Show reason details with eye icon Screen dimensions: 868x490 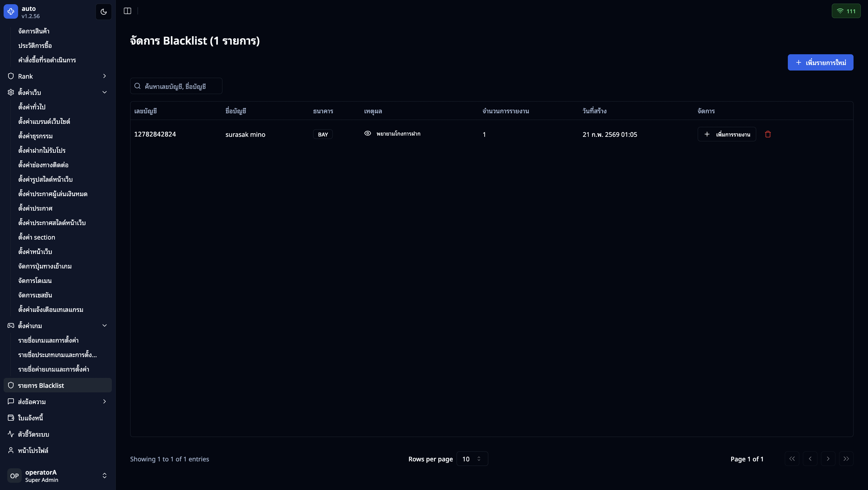[368, 133]
